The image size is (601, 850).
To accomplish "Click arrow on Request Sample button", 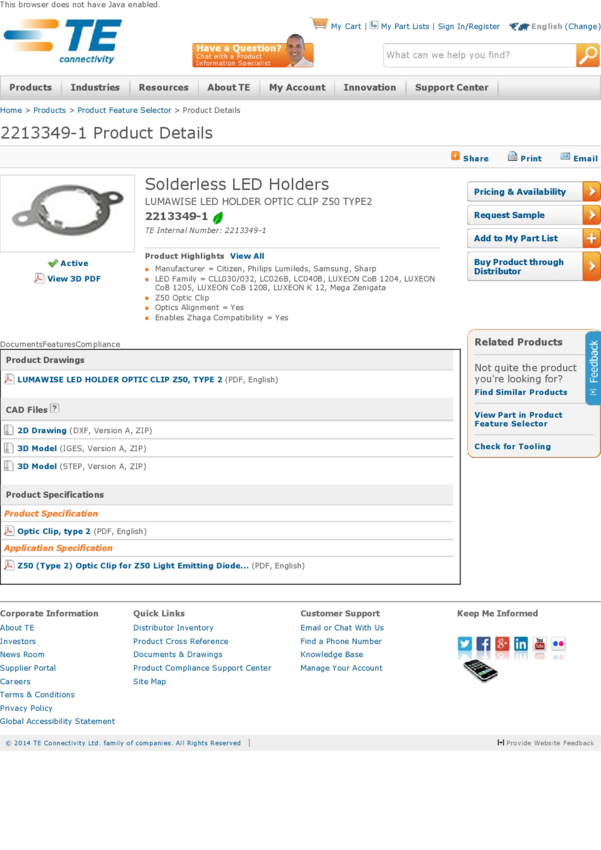I will tap(591, 215).
